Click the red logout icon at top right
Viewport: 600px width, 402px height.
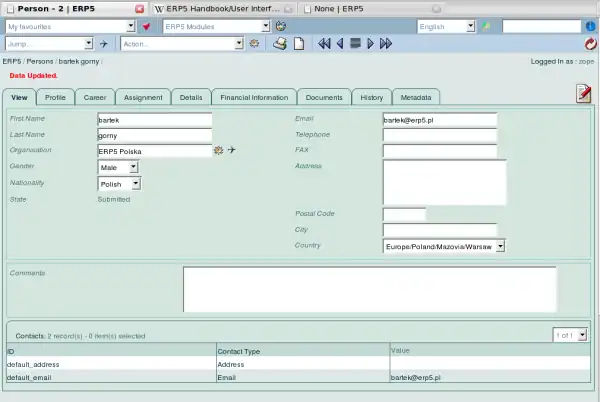(x=590, y=44)
